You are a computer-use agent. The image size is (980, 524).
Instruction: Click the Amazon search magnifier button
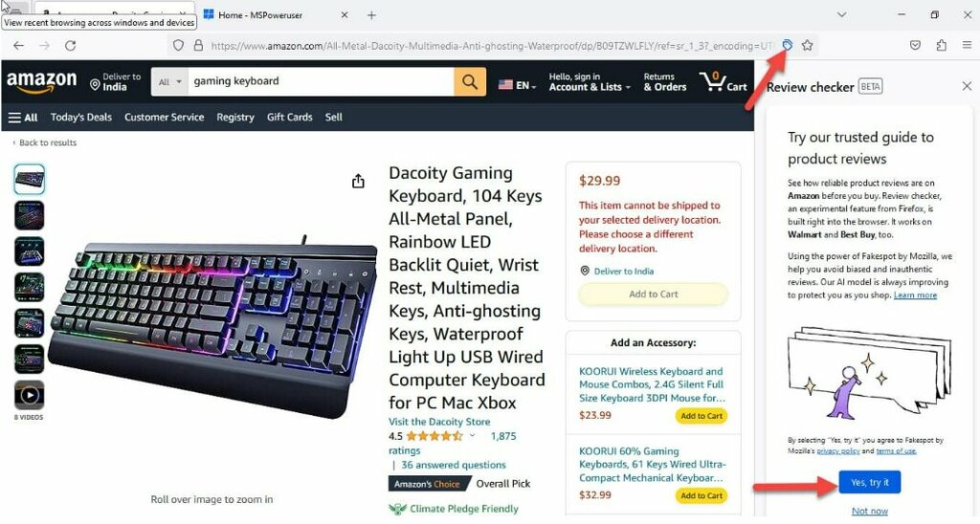coord(470,81)
